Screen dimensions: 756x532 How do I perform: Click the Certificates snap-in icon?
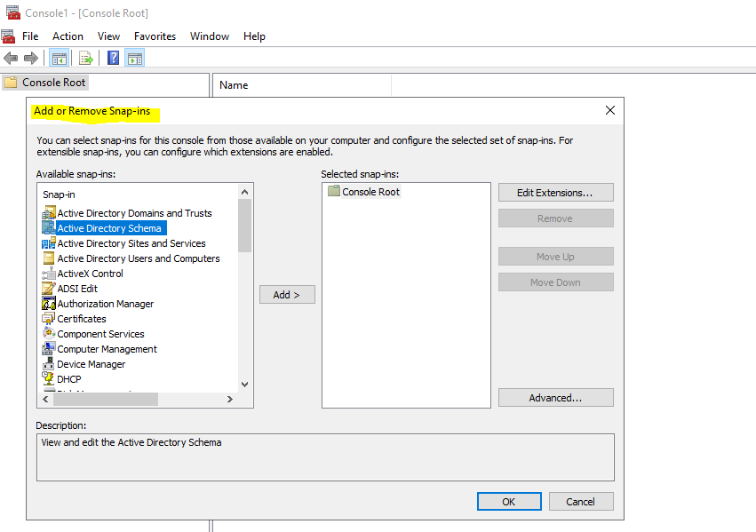tap(49, 319)
